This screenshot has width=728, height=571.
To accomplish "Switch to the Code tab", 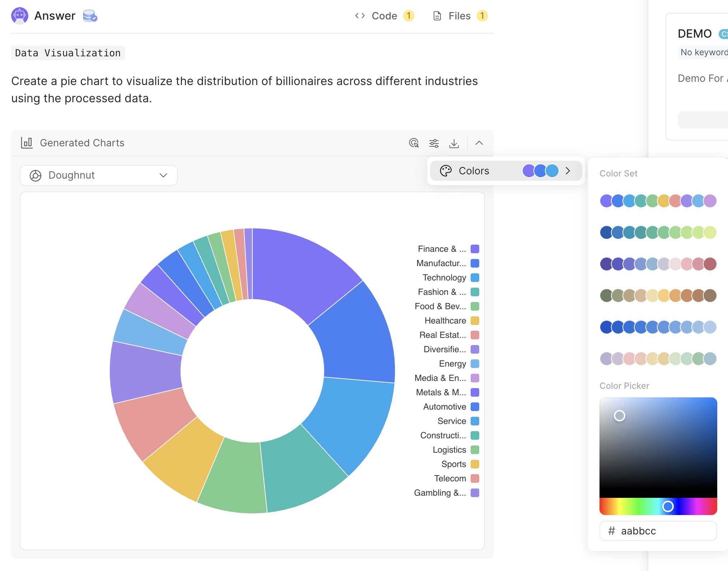I will [384, 16].
